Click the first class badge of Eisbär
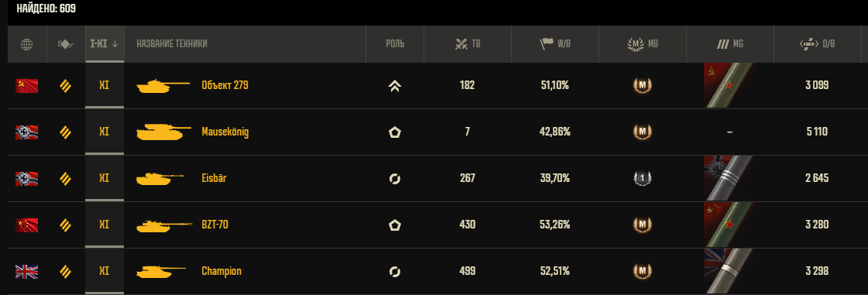This screenshot has width=868, height=295. (x=643, y=179)
